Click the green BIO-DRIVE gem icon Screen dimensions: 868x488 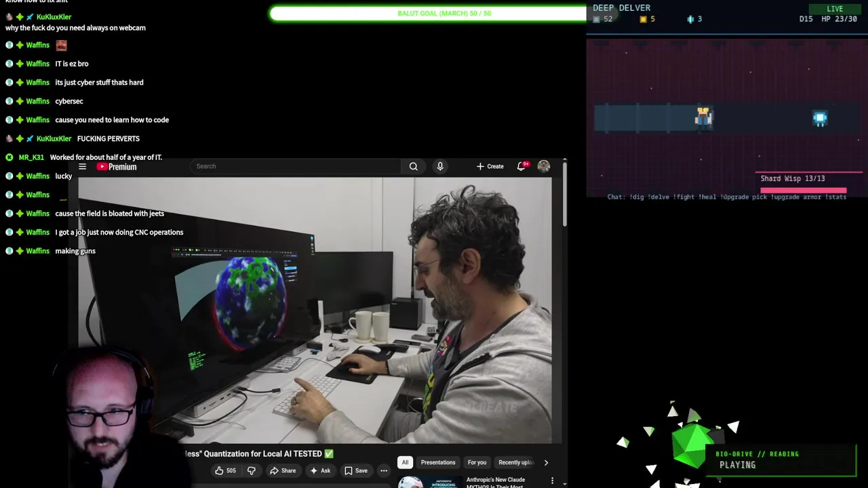(x=692, y=444)
